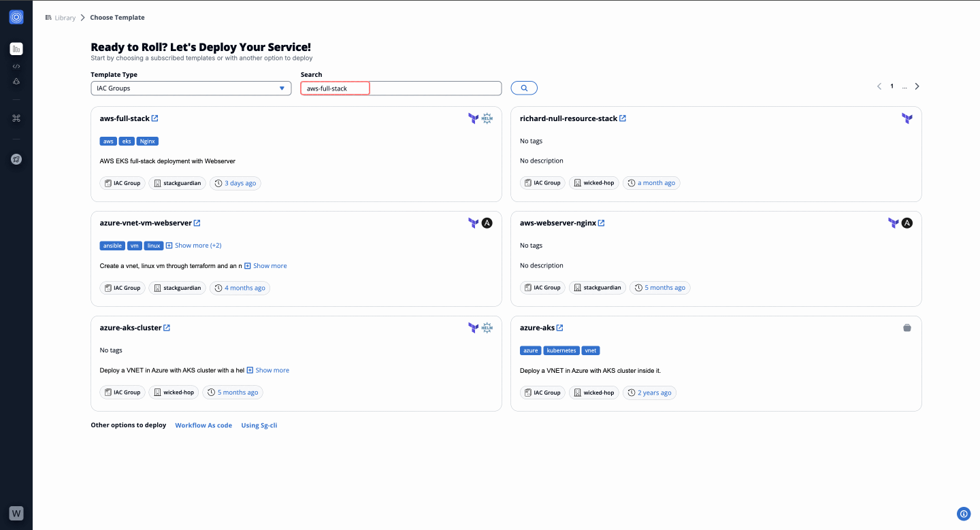
Task: Expand azure-aks-cluster description with Show more
Action: pyautogui.click(x=268, y=371)
